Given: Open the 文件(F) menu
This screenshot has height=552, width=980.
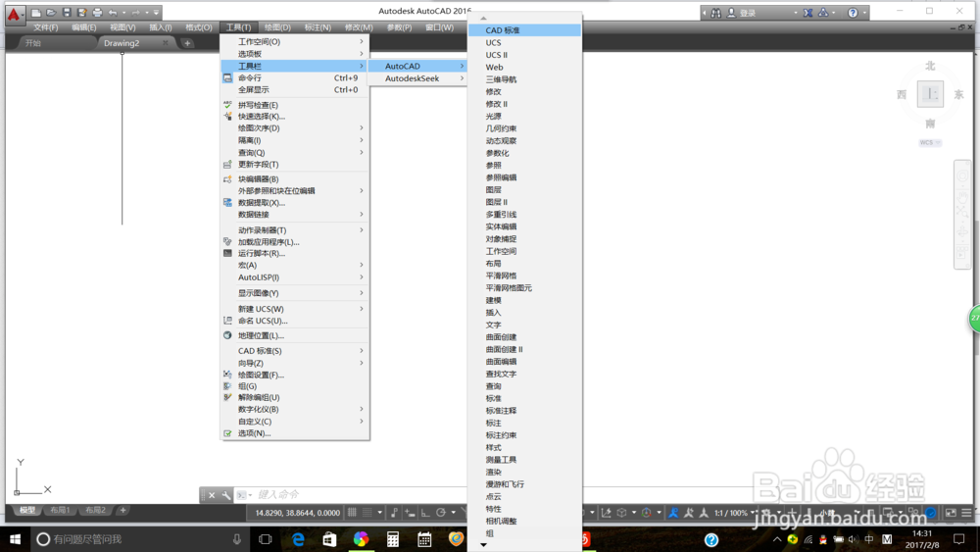Looking at the screenshot, I should pyautogui.click(x=46, y=27).
